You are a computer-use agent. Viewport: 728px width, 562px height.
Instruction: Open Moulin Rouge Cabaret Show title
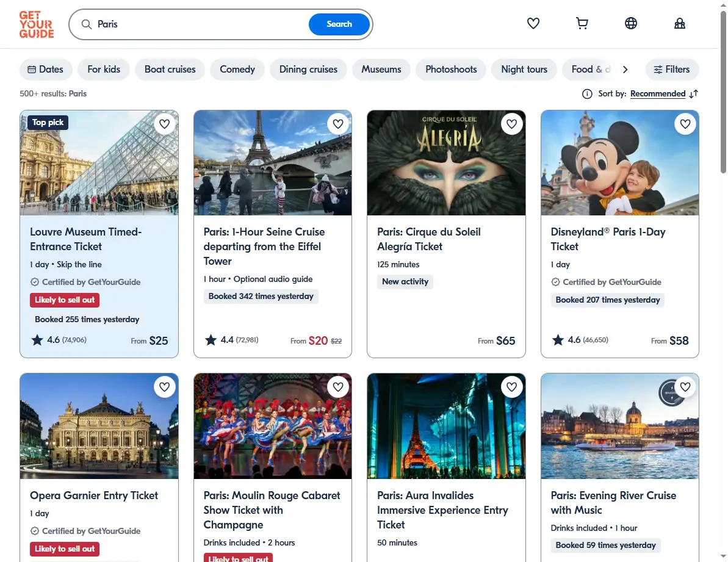point(272,510)
